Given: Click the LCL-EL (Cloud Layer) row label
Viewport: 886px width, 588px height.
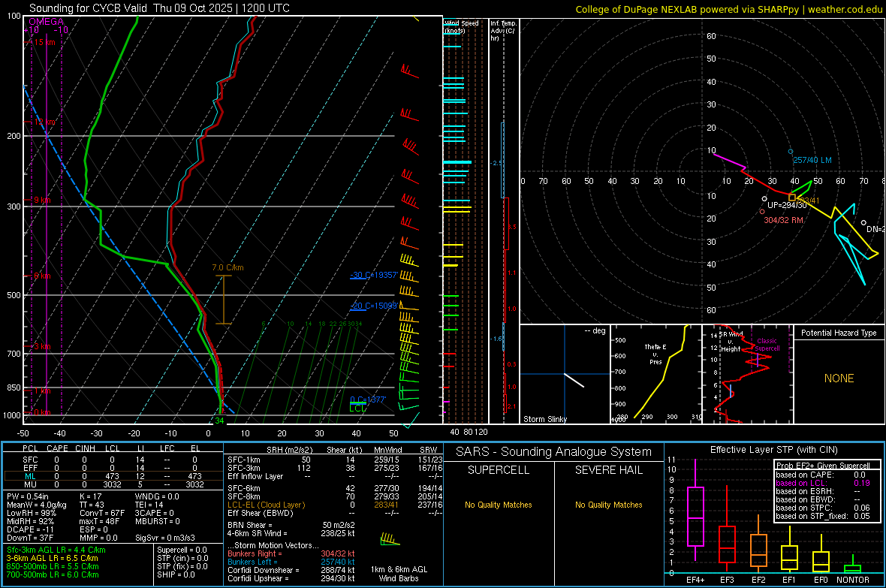Looking at the screenshot, I should click(266, 505).
